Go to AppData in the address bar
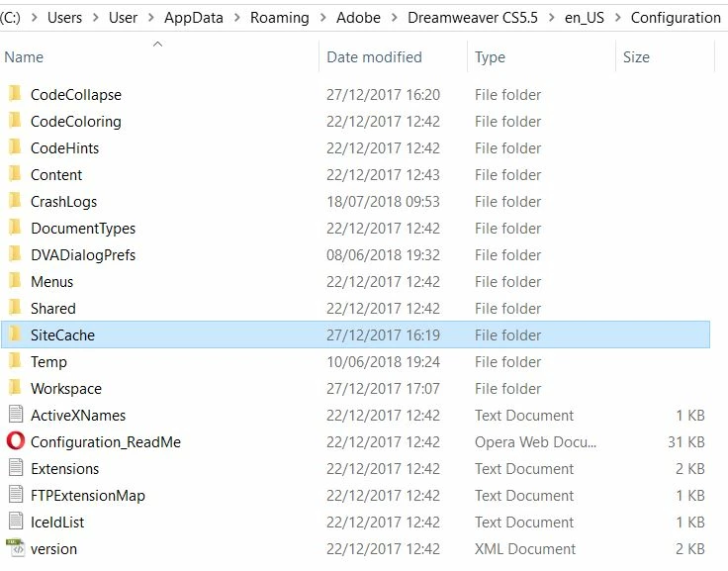728x571 pixels. 194,18
